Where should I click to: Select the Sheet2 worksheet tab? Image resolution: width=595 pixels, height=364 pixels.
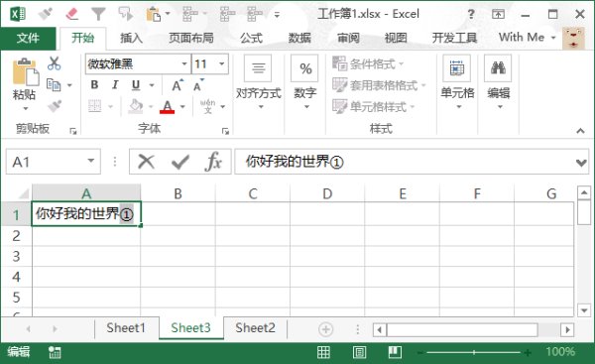pos(255,328)
